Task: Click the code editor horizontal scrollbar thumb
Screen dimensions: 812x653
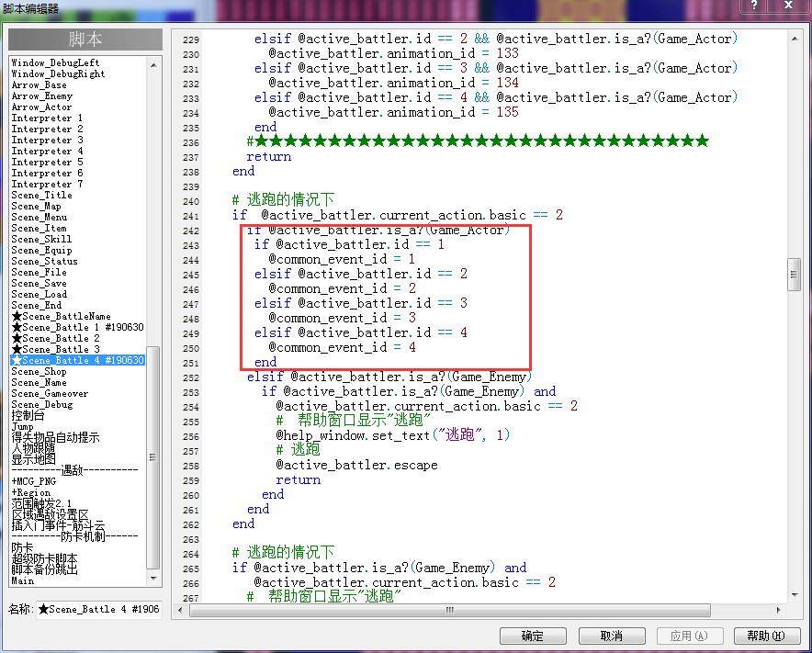Action: coord(450,610)
